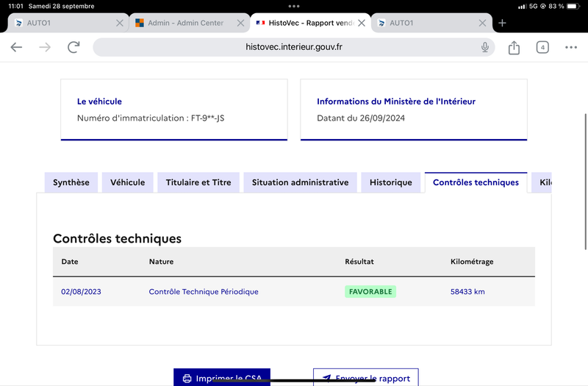The width and height of the screenshot is (588, 386).
Task: Reload the HistoVec page
Action: (x=73, y=47)
